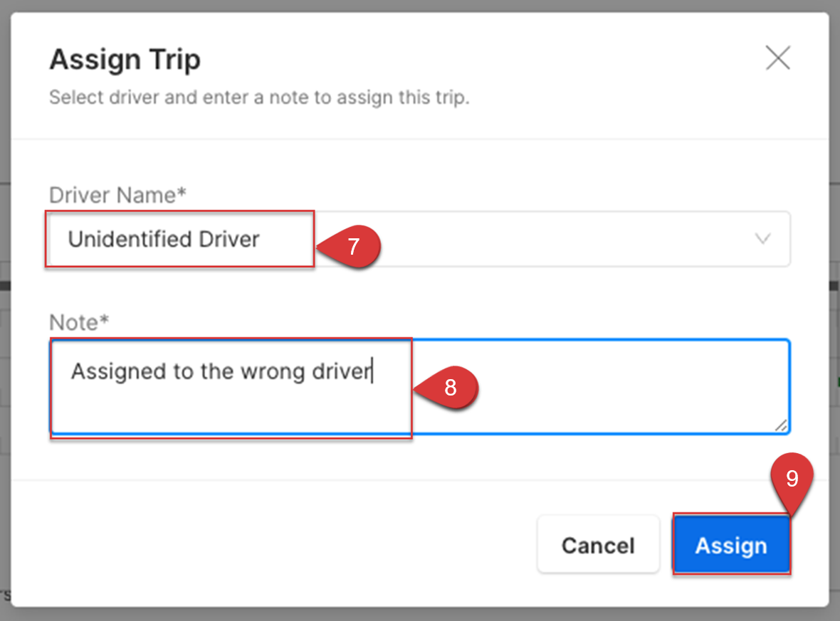The width and height of the screenshot is (840, 621).
Task: Click the red callout marker 7
Action: [351, 246]
